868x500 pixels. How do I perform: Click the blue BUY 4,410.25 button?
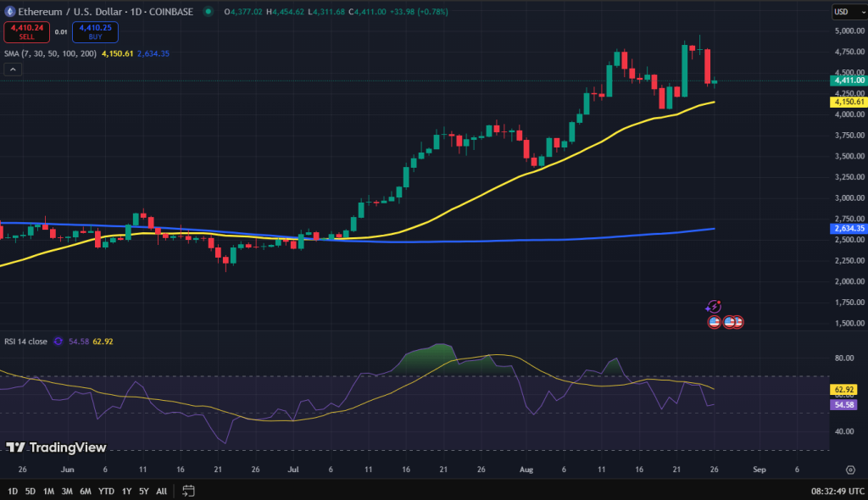coord(95,32)
